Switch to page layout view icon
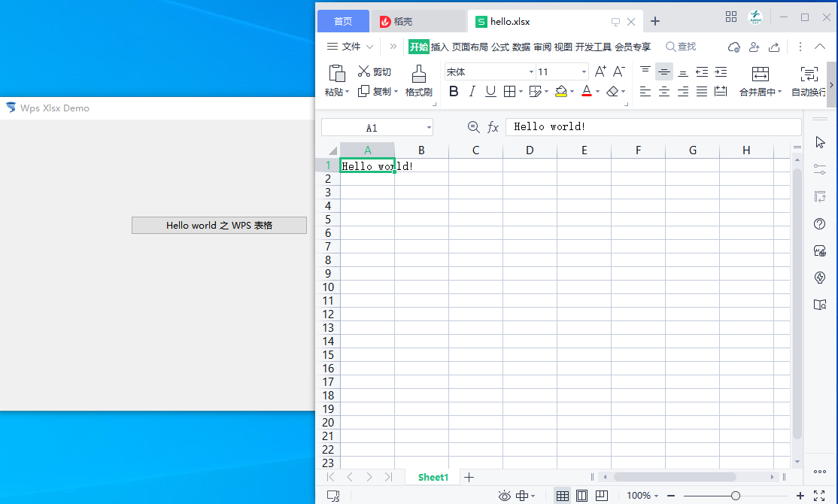Screen dimensions: 838x504 pyautogui.click(x=582, y=496)
